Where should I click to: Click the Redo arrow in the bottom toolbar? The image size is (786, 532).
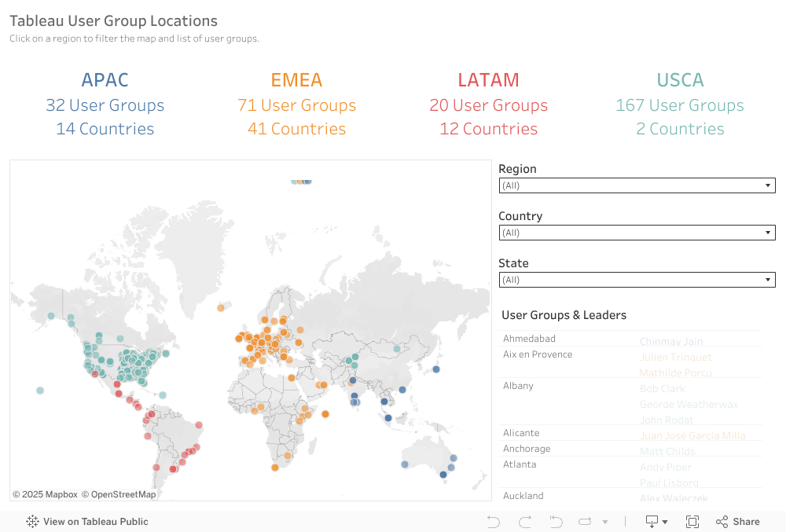525,522
